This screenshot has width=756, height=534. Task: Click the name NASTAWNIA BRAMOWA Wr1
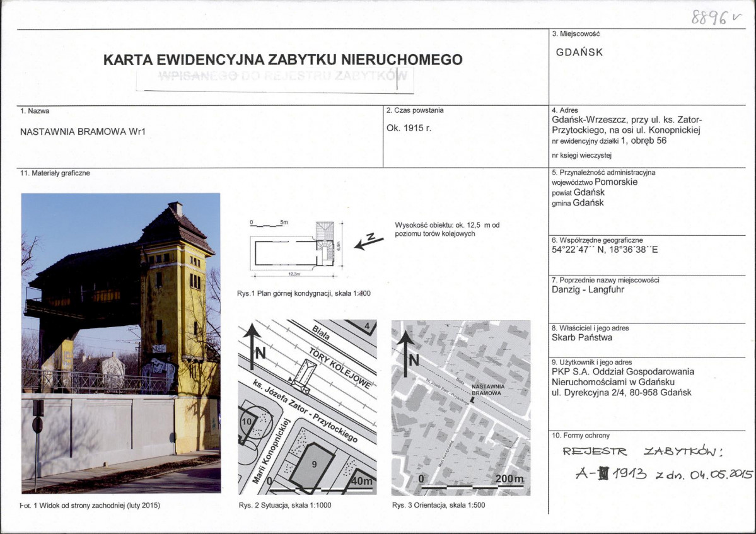point(83,132)
